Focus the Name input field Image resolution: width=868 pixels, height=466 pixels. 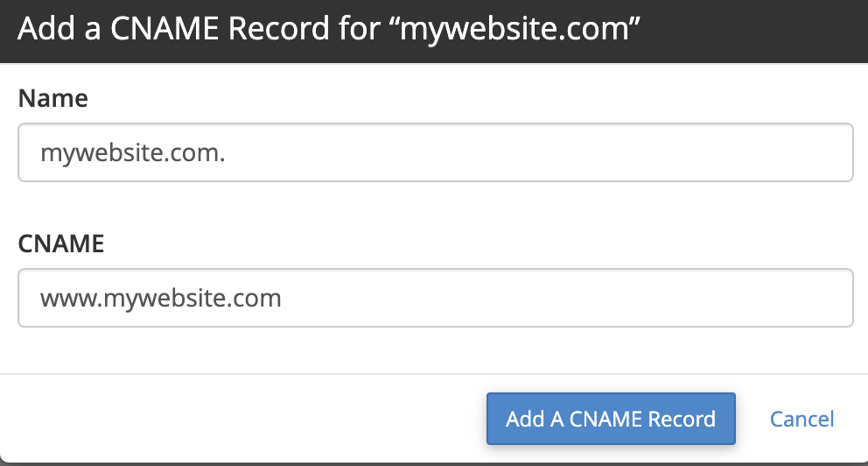pos(435,152)
